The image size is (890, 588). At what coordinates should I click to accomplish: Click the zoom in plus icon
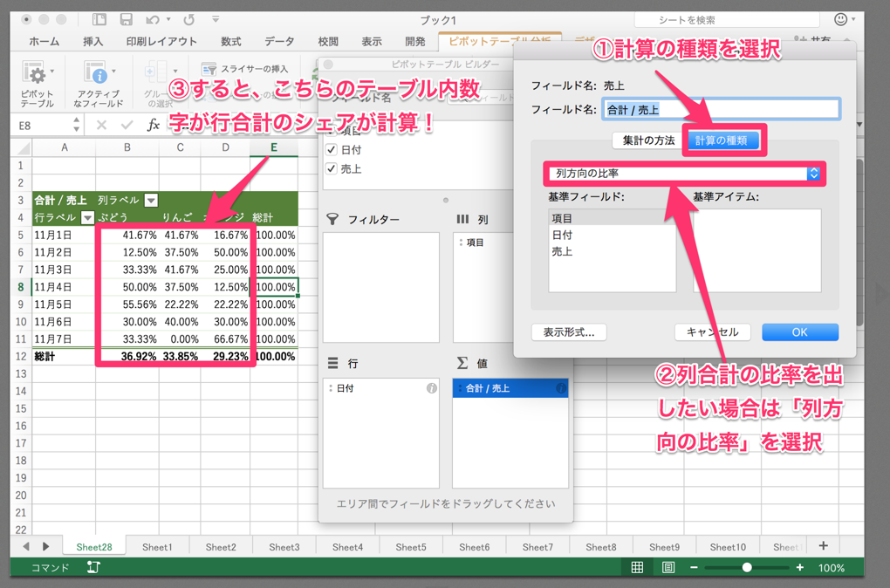(800, 567)
